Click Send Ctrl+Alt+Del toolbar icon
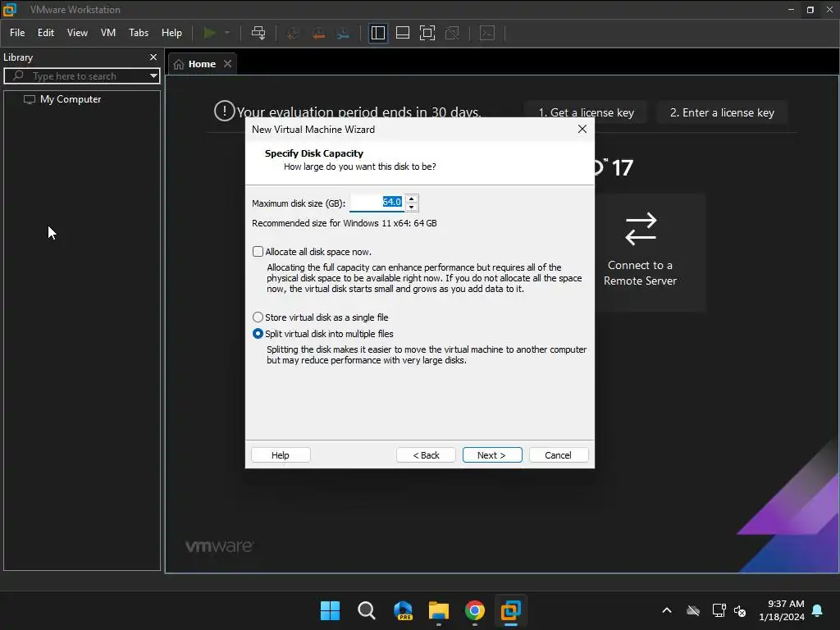The image size is (840, 630). pos(258,33)
